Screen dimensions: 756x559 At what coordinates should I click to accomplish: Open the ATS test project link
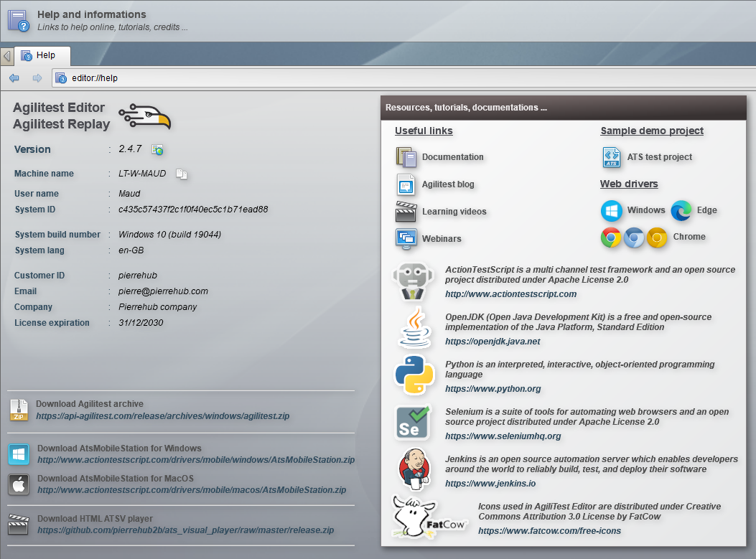[659, 157]
